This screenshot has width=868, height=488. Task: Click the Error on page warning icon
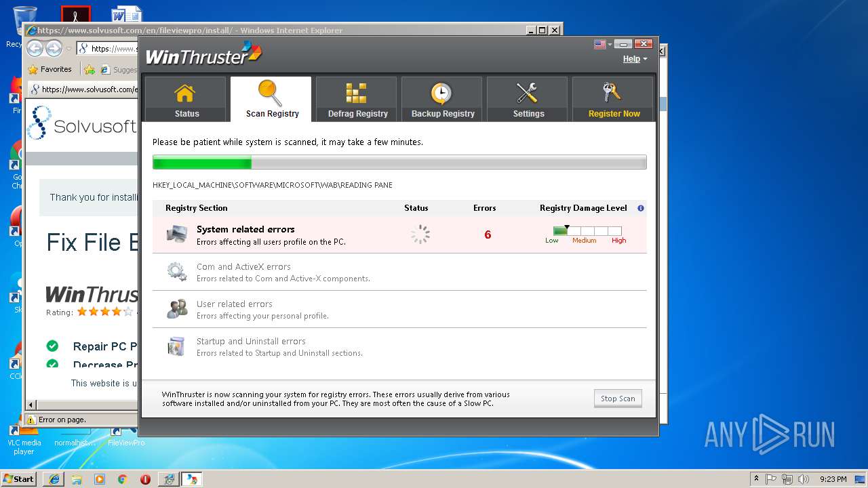(31, 420)
